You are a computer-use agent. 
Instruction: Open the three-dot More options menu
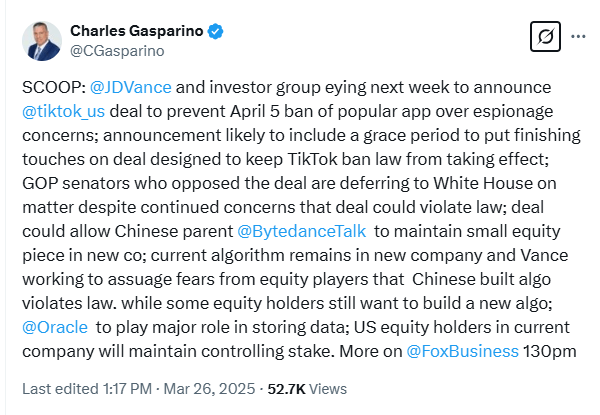pos(578,36)
